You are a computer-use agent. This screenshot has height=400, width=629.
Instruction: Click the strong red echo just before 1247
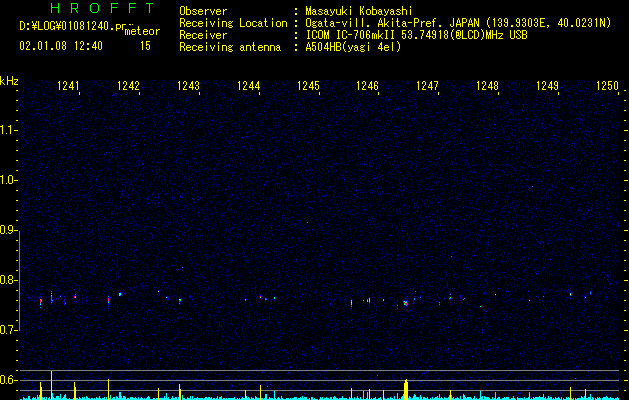(x=406, y=303)
